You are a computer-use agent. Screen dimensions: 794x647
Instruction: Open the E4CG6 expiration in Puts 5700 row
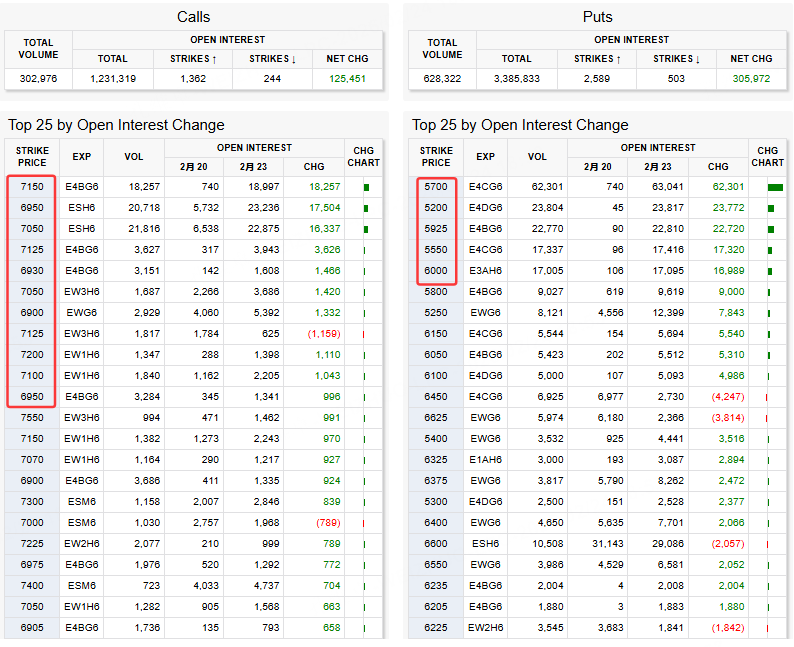click(x=485, y=187)
